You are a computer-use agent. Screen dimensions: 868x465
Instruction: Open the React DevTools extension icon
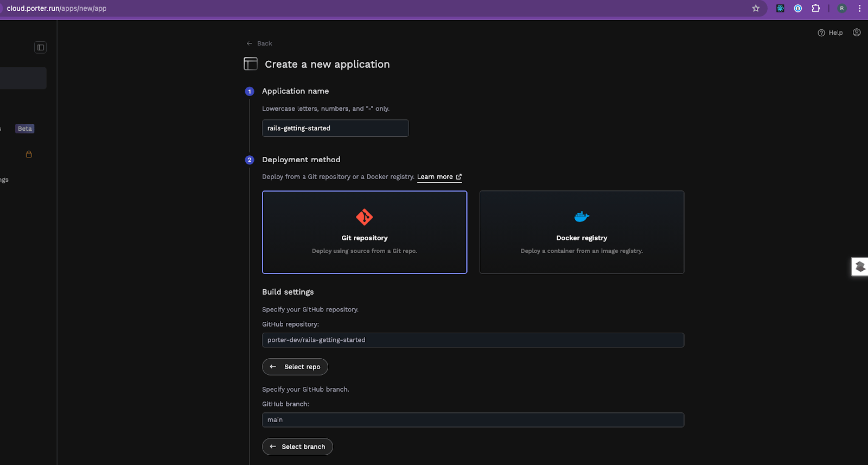780,8
